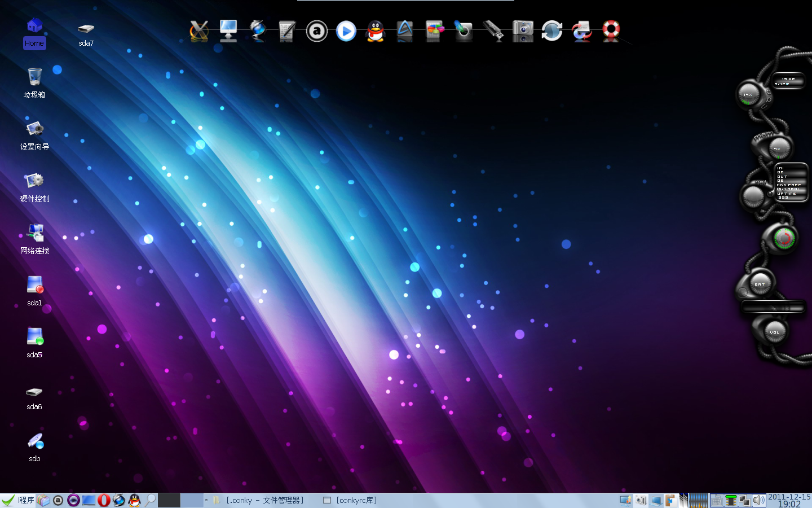Open the camera screenshot dock icon
The image size is (812, 508).
(523, 31)
